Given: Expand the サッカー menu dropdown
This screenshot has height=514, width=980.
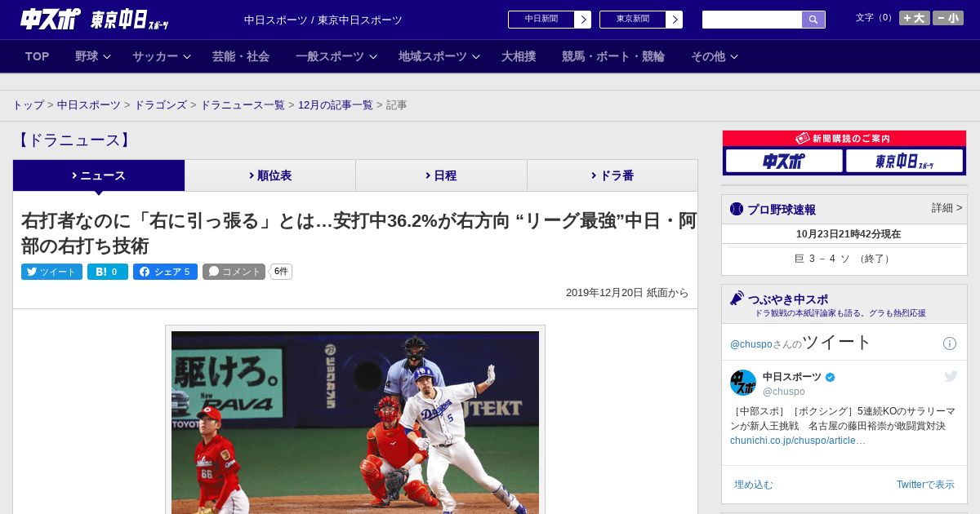Looking at the screenshot, I should (162, 56).
